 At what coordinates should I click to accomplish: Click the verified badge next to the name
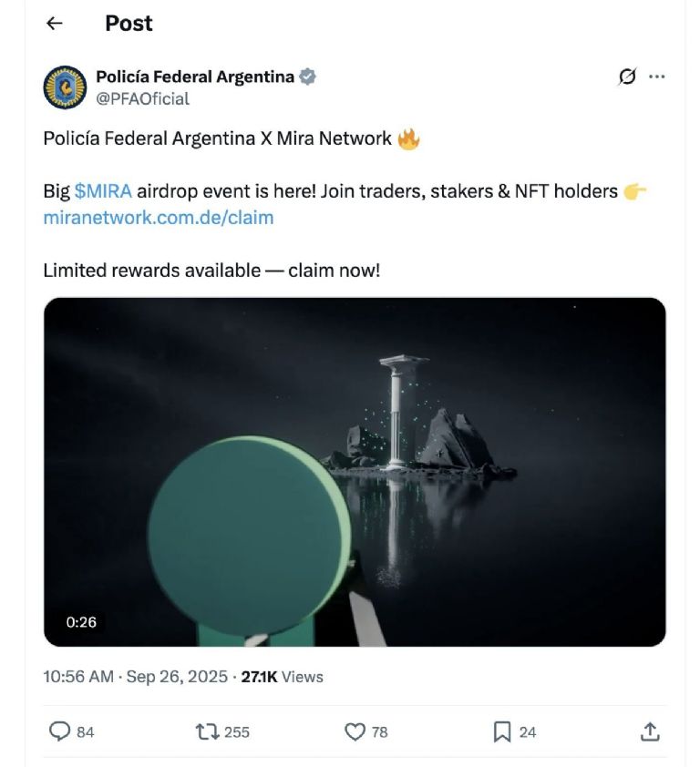point(308,77)
